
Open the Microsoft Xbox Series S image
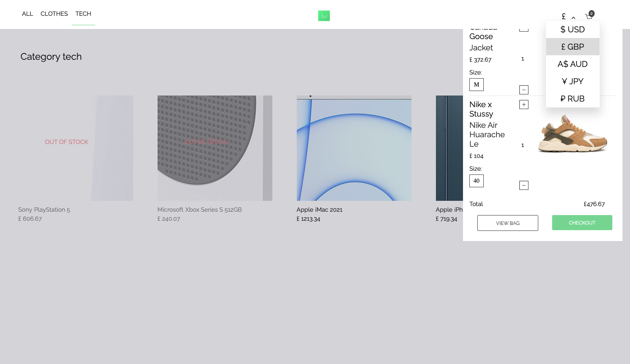(x=215, y=148)
